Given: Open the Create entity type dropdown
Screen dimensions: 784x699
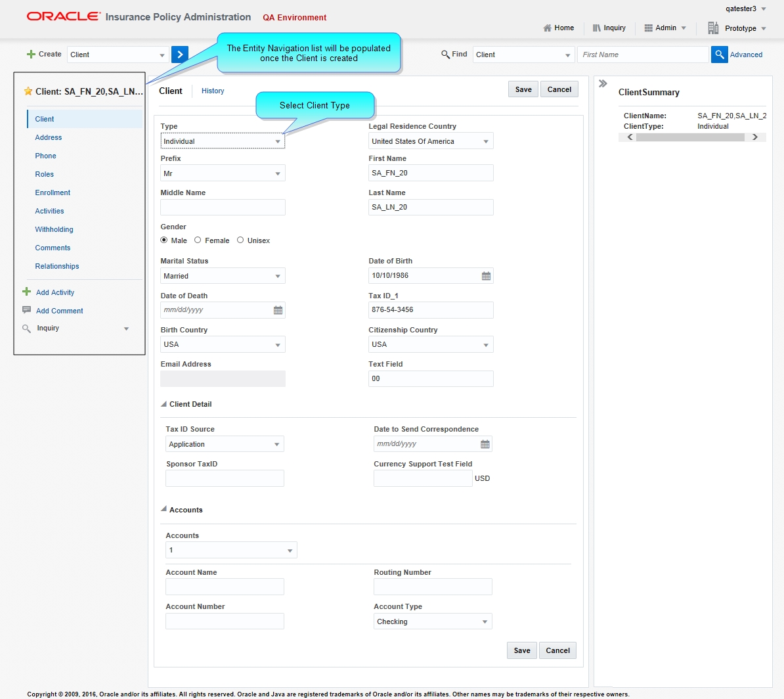Looking at the screenshot, I should pos(118,55).
